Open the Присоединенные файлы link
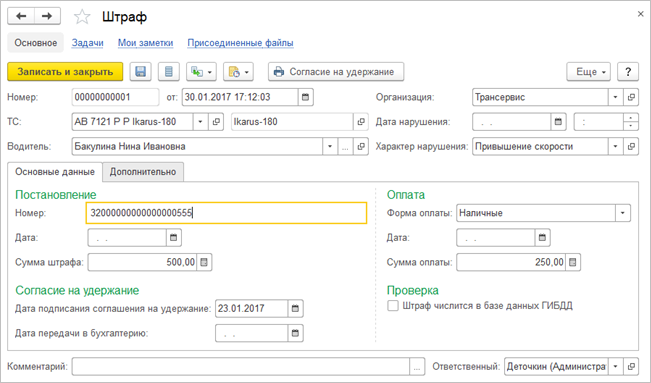 tap(240, 43)
